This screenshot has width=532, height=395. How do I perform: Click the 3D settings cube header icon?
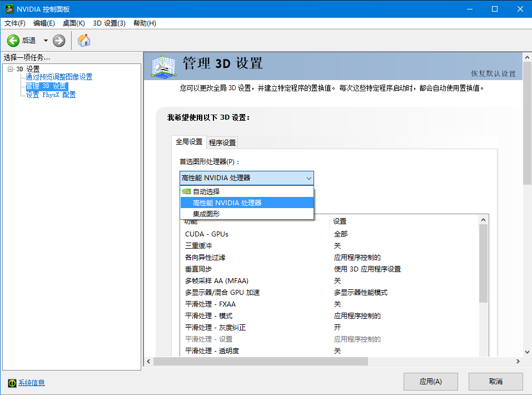[x=163, y=67]
